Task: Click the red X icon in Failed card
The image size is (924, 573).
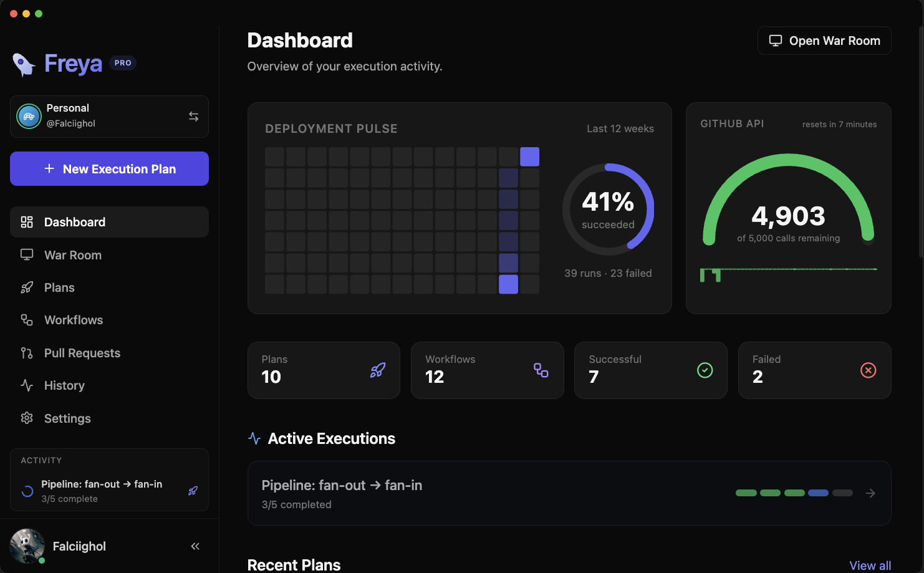Action: (868, 370)
